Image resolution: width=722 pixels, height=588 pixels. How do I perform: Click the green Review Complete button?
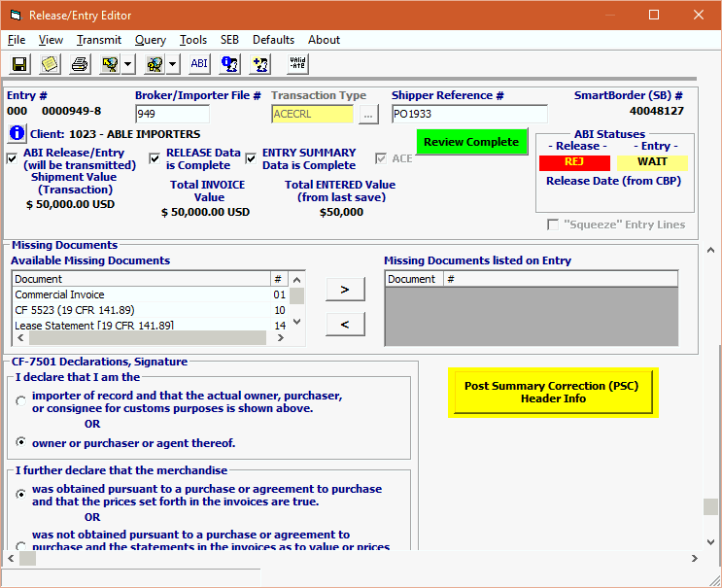(471, 142)
